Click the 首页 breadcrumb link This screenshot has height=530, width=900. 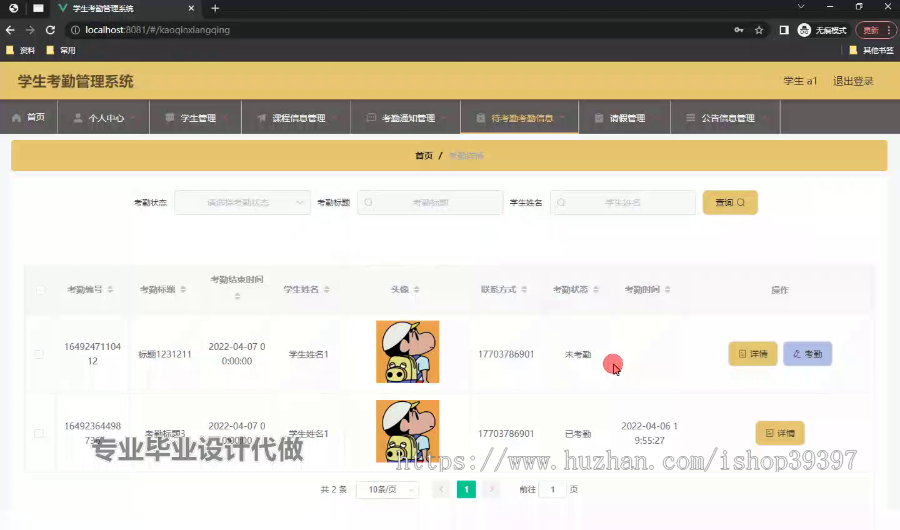click(424, 156)
